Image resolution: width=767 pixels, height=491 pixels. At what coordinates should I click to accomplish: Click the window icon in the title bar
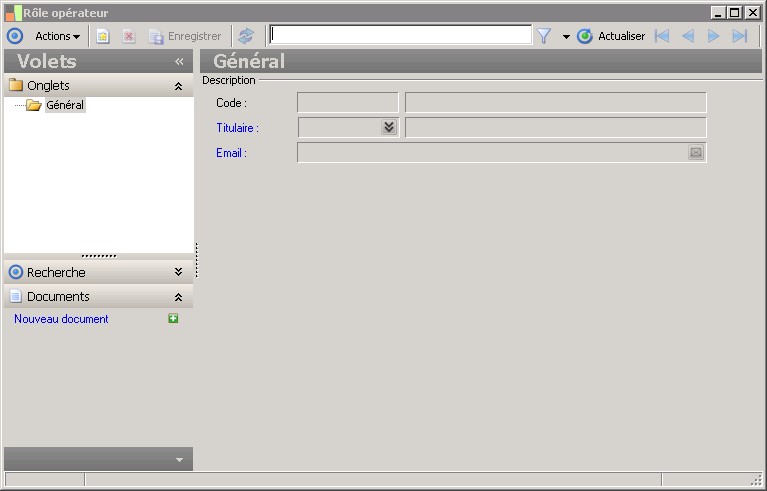(13, 13)
